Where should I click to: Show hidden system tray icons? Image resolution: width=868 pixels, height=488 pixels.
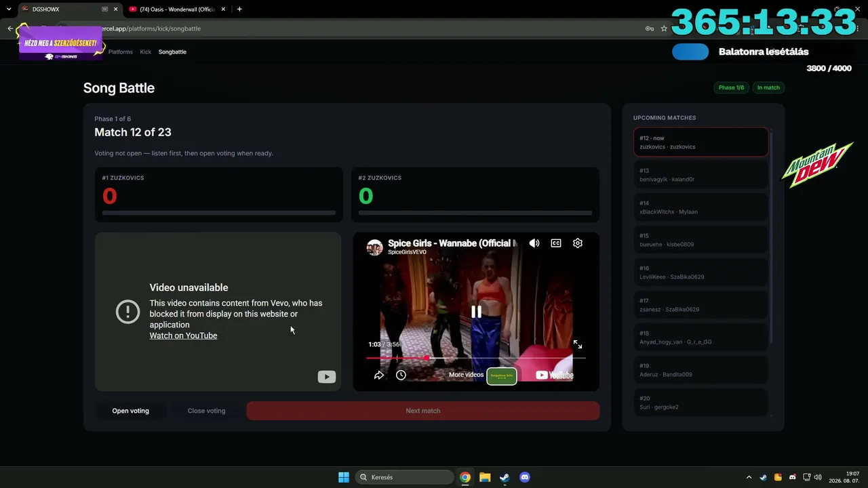pos(749,477)
